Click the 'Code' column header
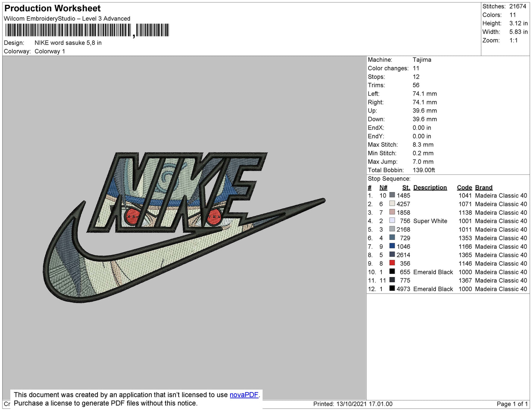This screenshot has height=411, width=532. coord(465,187)
